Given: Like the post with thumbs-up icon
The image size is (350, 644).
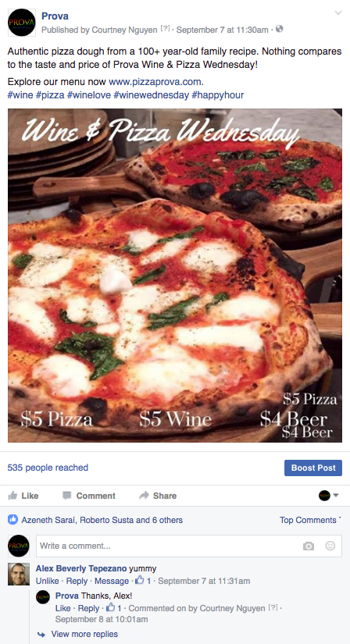Looking at the screenshot, I should (x=23, y=496).
